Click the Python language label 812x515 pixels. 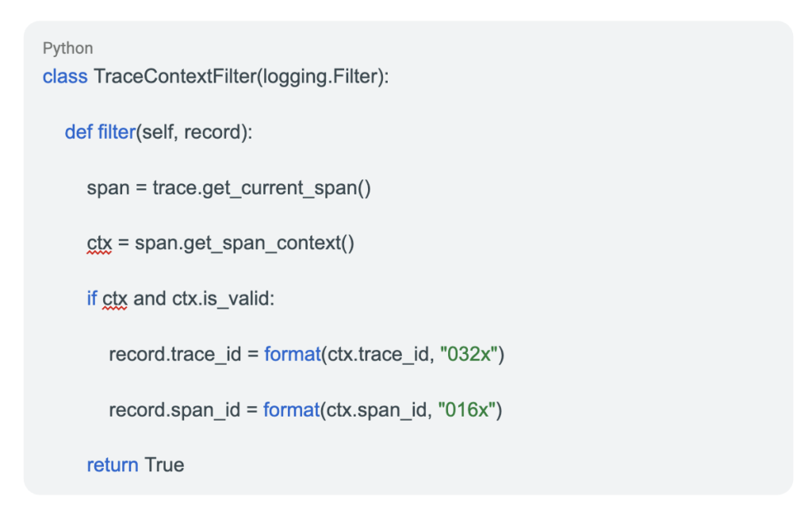point(68,48)
